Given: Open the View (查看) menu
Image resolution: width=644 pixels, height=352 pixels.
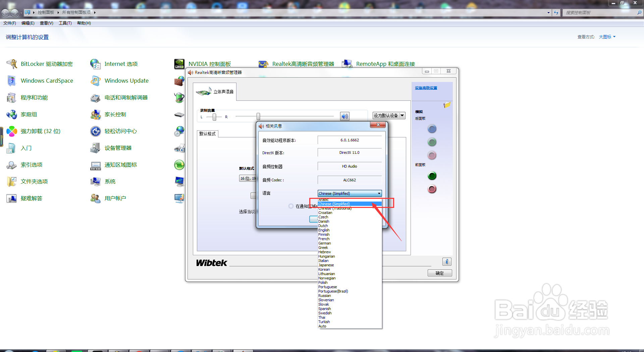Looking at the screenshot, I should click(x=47, y=23).
